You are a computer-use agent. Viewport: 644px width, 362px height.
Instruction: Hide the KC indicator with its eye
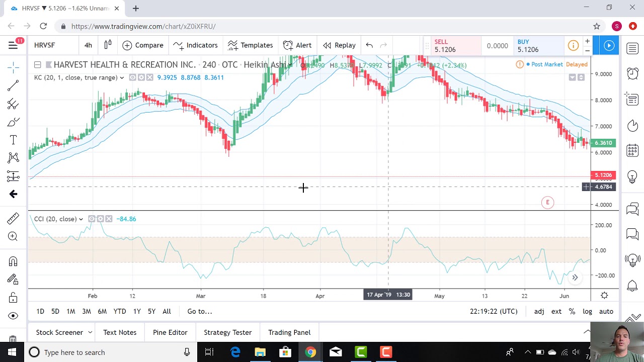point(132,77)
